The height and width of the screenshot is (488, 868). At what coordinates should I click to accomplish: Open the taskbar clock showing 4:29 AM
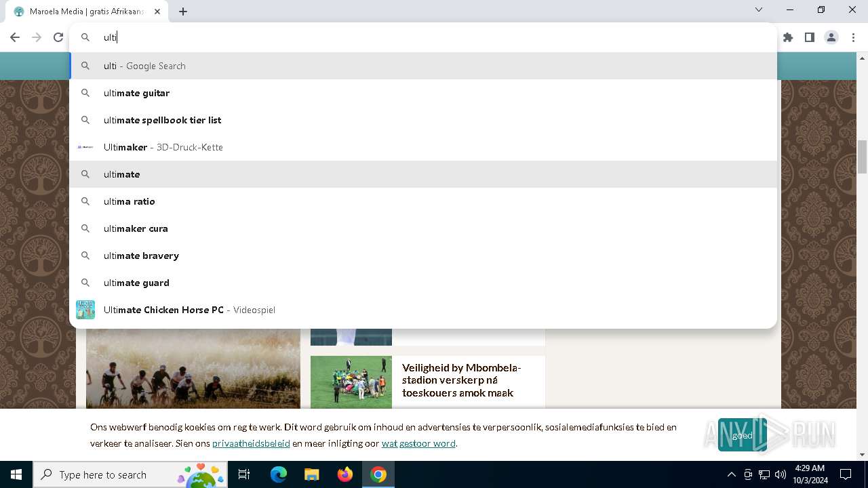click(x=810, y=474)
